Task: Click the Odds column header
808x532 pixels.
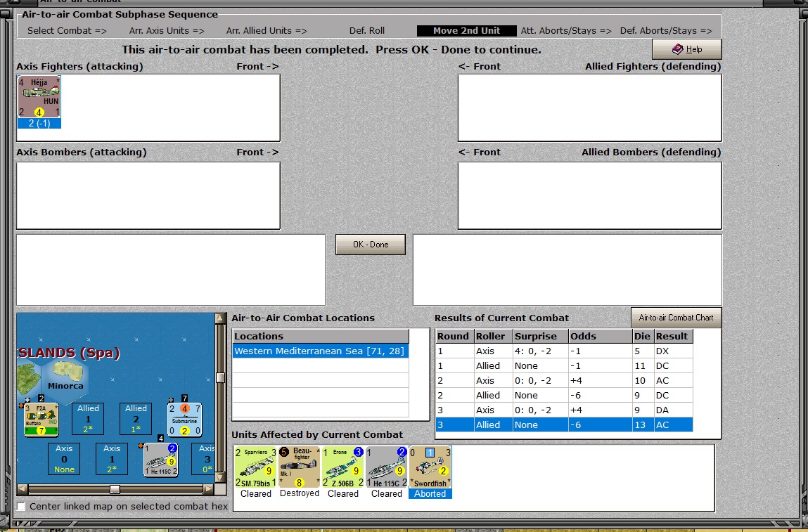Action: click(601, 337)
